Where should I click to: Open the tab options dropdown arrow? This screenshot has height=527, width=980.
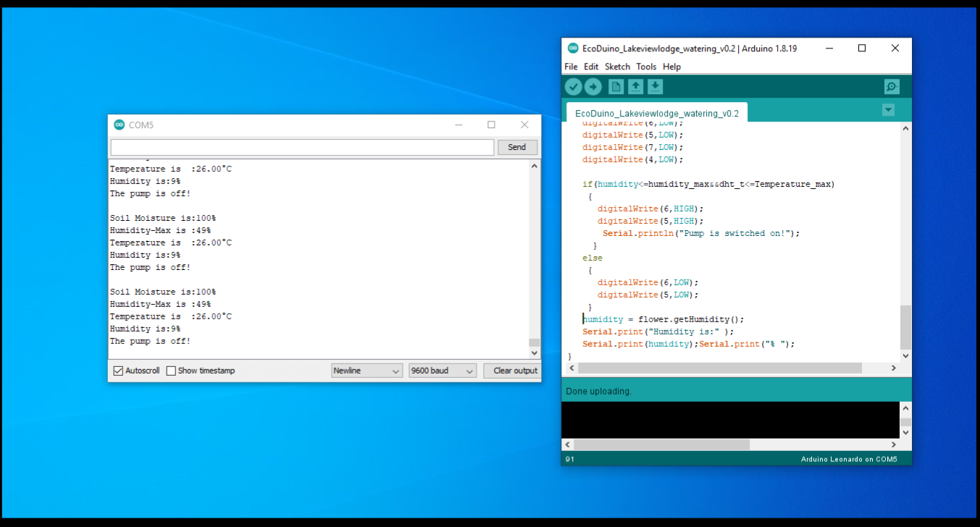pyautogui.click(x=888, y=110)
